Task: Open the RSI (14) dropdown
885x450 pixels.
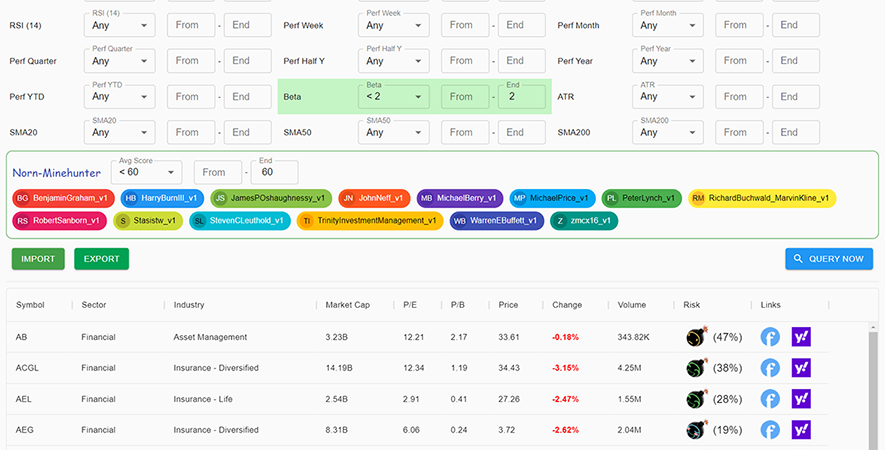Action: 122,25
